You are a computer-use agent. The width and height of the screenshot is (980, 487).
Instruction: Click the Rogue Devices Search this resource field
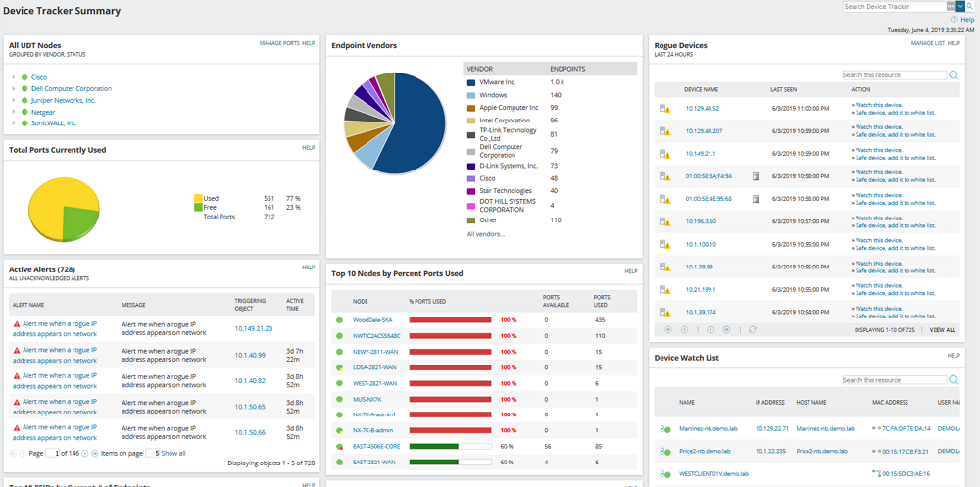click(895, 75)
